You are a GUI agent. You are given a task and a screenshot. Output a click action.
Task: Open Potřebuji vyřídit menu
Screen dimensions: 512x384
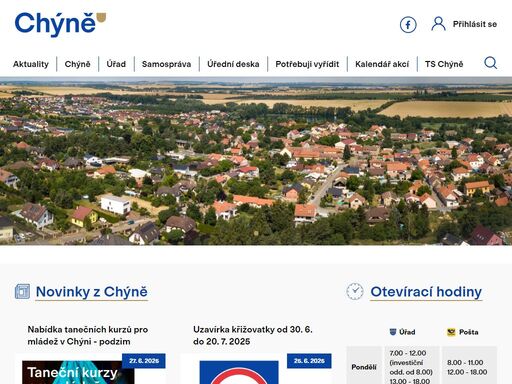[307, 64]
